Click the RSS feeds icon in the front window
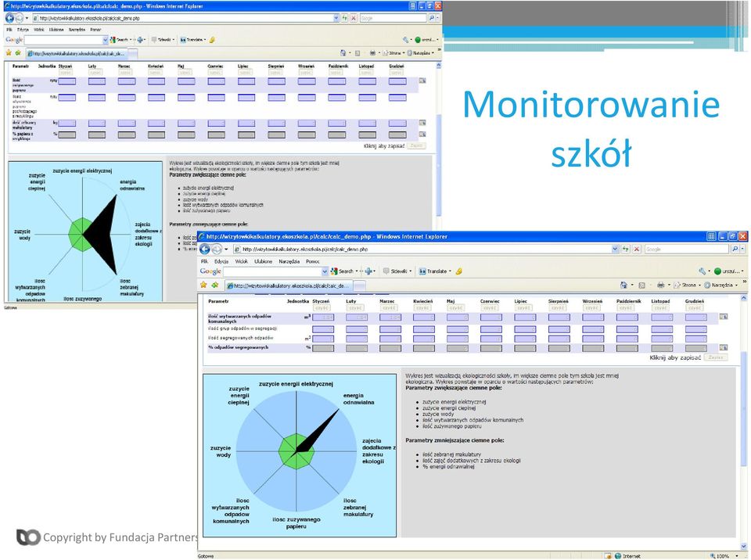This screenshot has width=751, height=560. 641,285
